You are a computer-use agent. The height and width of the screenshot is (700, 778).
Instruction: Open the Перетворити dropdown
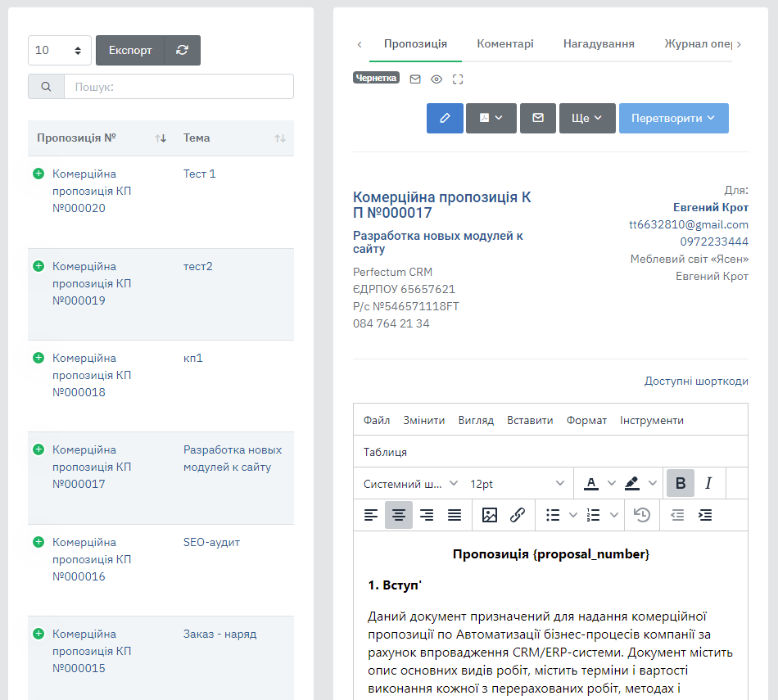673,118
